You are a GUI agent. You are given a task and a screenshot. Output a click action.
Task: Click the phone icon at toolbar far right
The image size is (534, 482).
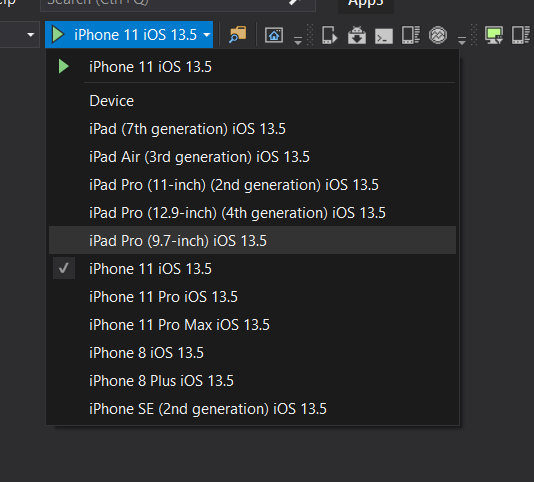pyautogui.click(x=521, y=35)
